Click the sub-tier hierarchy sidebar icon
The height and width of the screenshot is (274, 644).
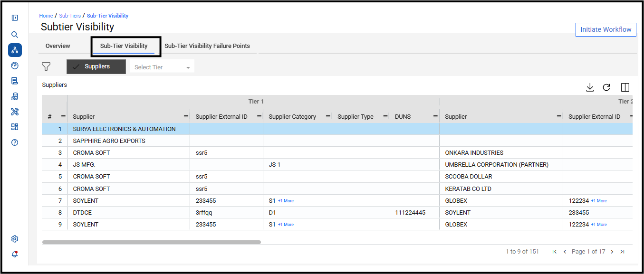15,50
